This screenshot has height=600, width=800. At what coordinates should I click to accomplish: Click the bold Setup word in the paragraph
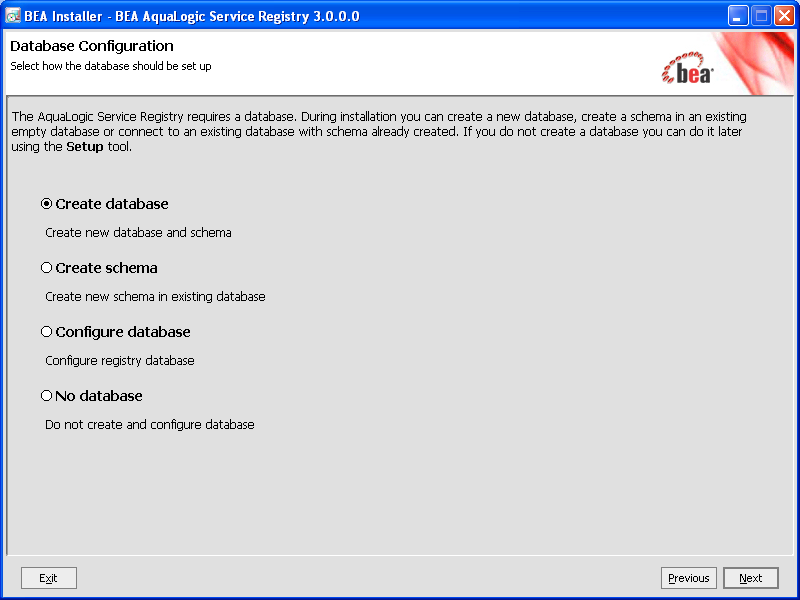(85, 147)
